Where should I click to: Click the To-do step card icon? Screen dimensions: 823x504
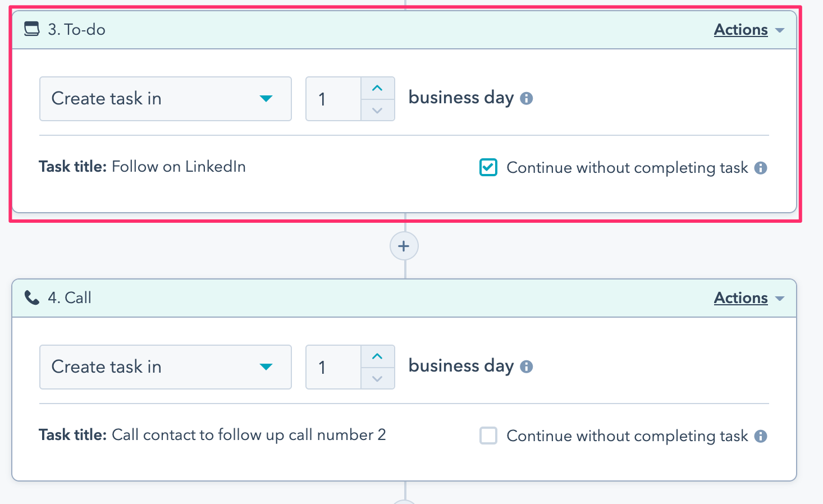click(32, 29)
